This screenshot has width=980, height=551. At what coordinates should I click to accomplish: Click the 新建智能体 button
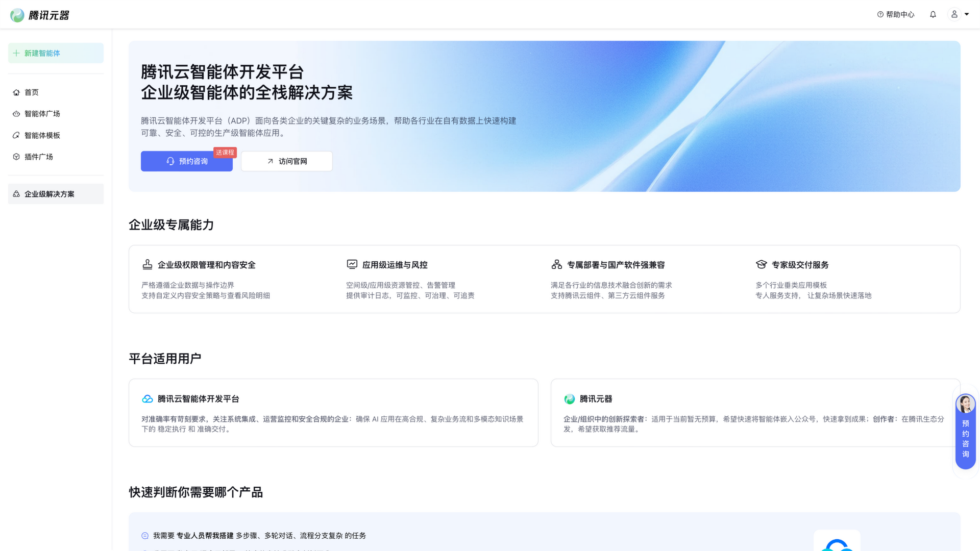[56, 53]
